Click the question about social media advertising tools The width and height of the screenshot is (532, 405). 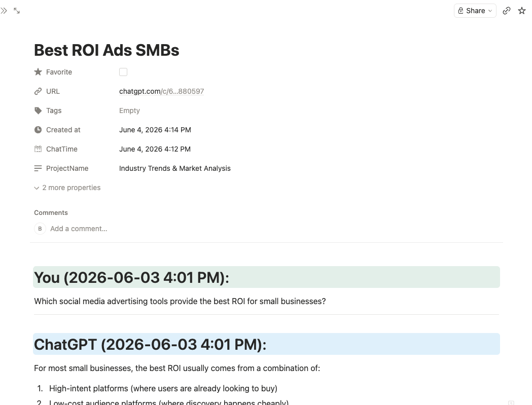coord(180,301)
